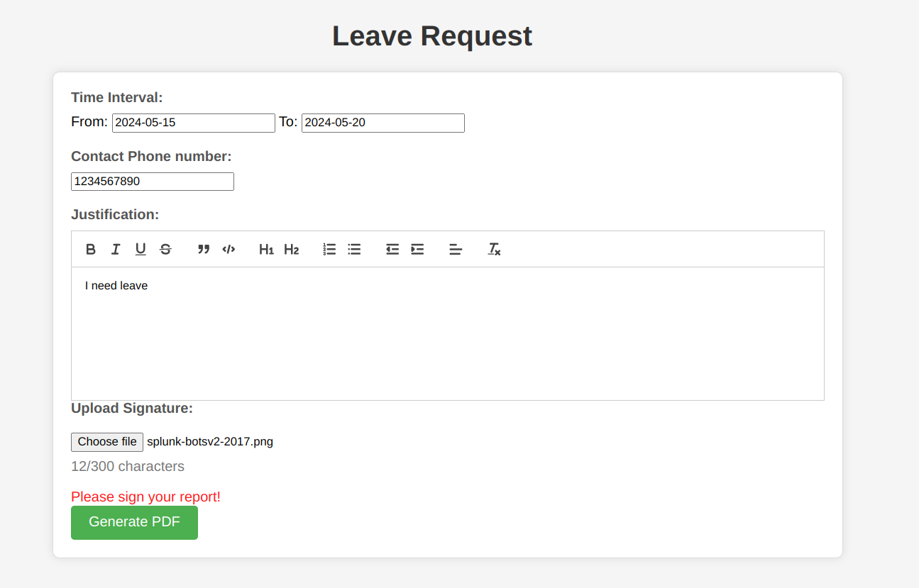Toggle underline text formatting
Screen dimensions: 919x588
(x=141, y=249)
